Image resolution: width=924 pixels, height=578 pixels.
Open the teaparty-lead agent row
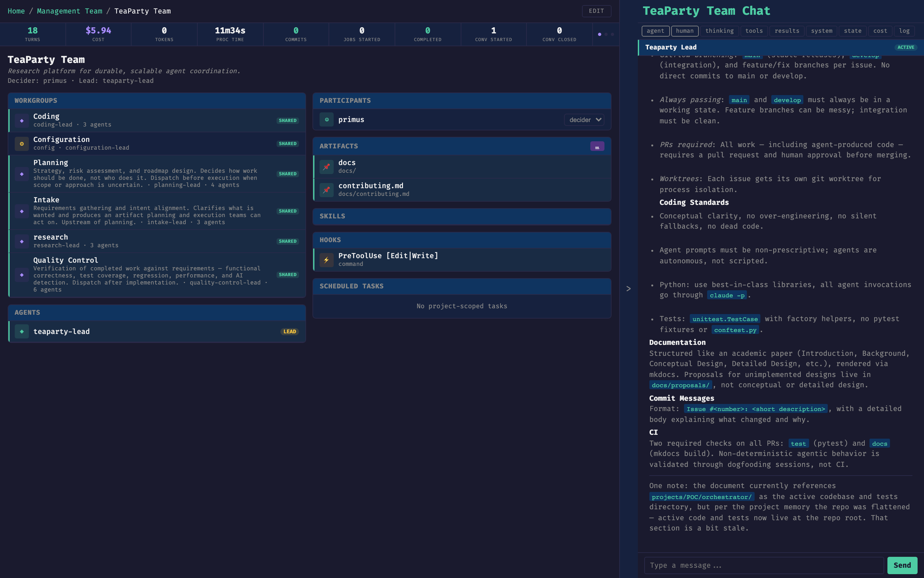(157, 331)
